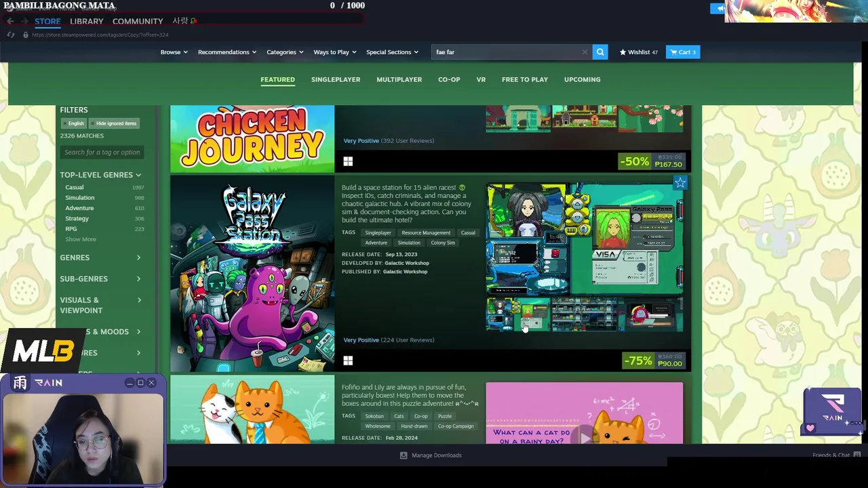Screen dimensions: 868x488
Task: Click Very Positive (224 User Reviews)
Action: tap(389, 340)
